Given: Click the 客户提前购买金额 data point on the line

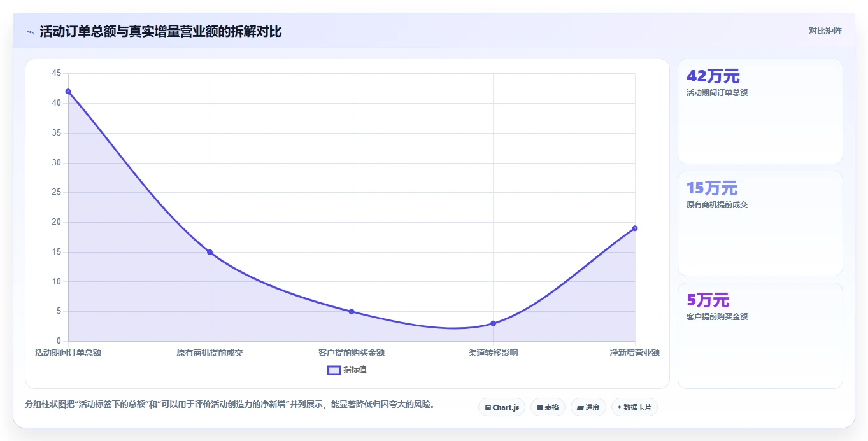Looking at the screenshot, I should tap(352, 312).
